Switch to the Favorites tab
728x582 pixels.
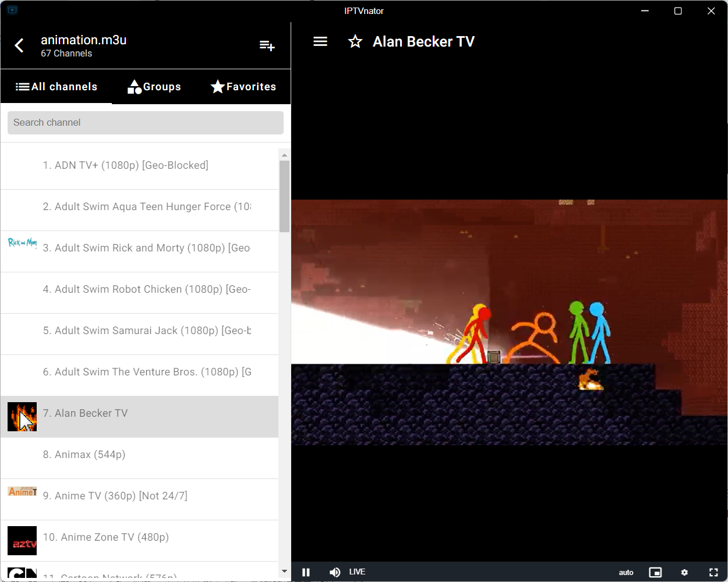tap(243, 87)
